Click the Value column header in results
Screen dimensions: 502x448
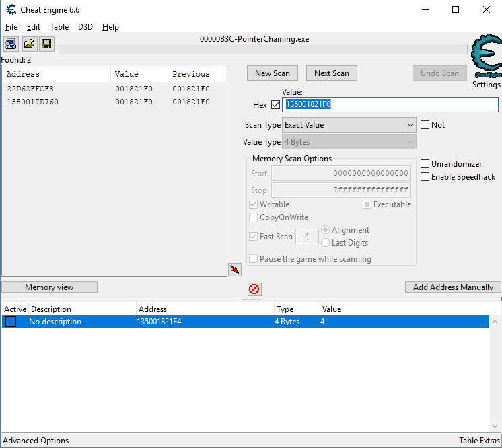[139, 74]
